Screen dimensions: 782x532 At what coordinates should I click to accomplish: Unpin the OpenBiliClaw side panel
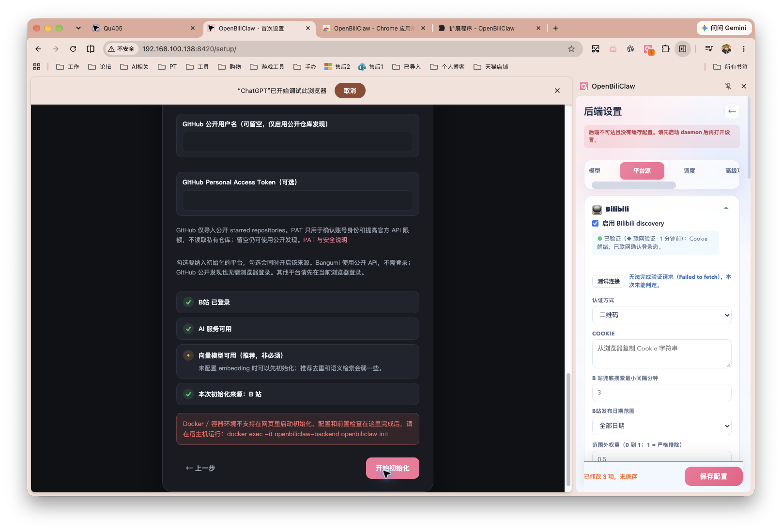[x=728, y=86]
